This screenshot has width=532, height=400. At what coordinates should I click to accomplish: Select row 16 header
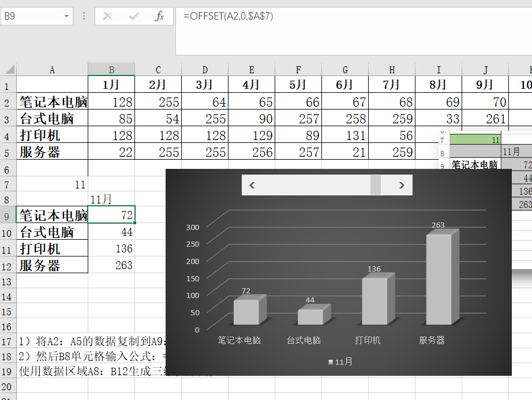[x=7, y=326]
